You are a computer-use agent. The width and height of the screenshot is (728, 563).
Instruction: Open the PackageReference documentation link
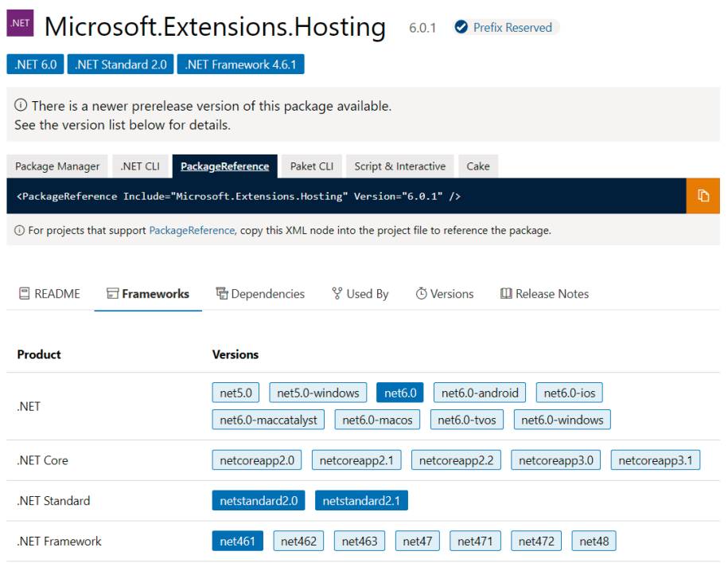192,230
